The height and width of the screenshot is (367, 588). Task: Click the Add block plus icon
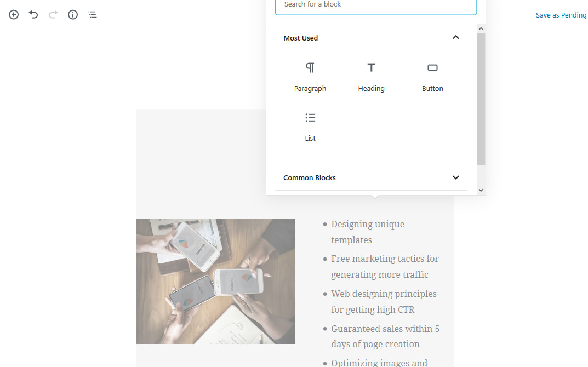14,15
